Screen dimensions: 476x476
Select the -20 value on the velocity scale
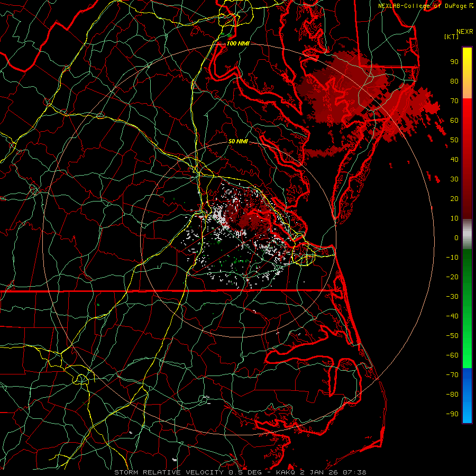pyautogui.click(x=452, y=277)
